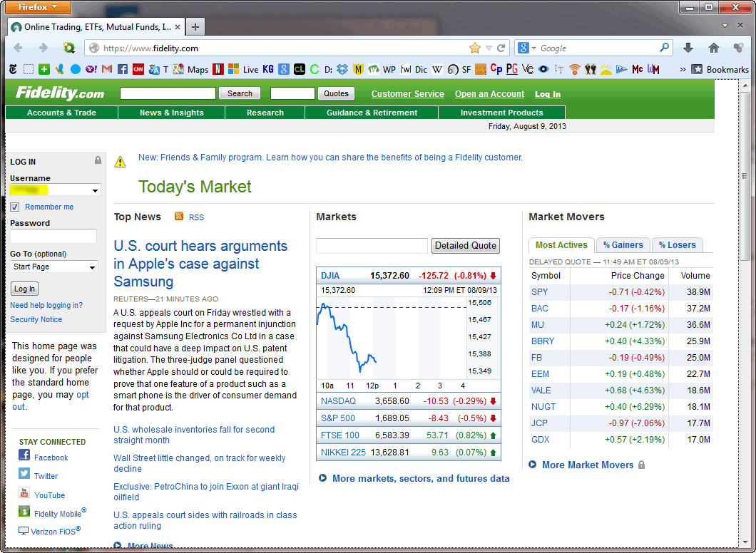
Task: Click the green plus bookmark icon
Action: coord(44,69)
